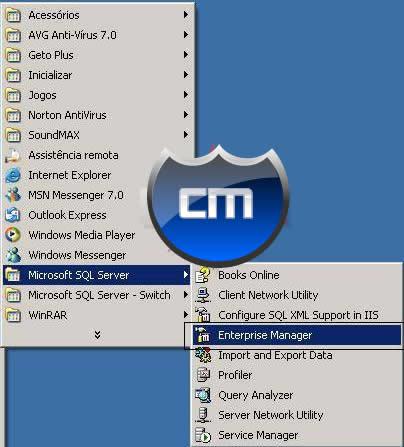Click the Profiler icon
Screen dimensions: 404x447
coord(203,375)
